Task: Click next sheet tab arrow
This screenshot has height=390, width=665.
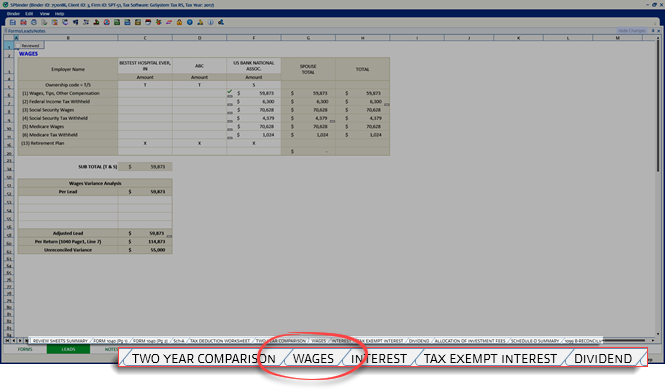Action: (20, 340)
